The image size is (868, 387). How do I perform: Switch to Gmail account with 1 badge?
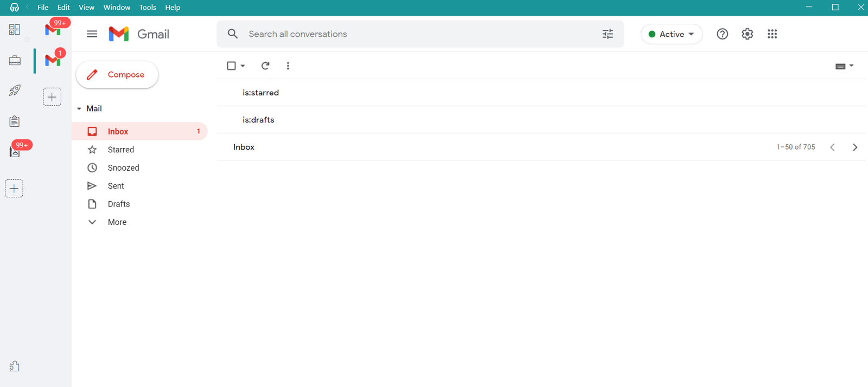[53, 60]
